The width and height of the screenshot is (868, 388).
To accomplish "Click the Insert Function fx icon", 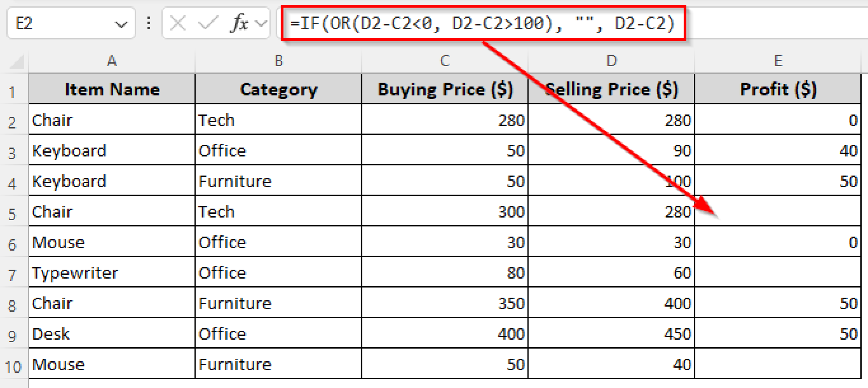I will pyautogui.click(x=240, y=23).
